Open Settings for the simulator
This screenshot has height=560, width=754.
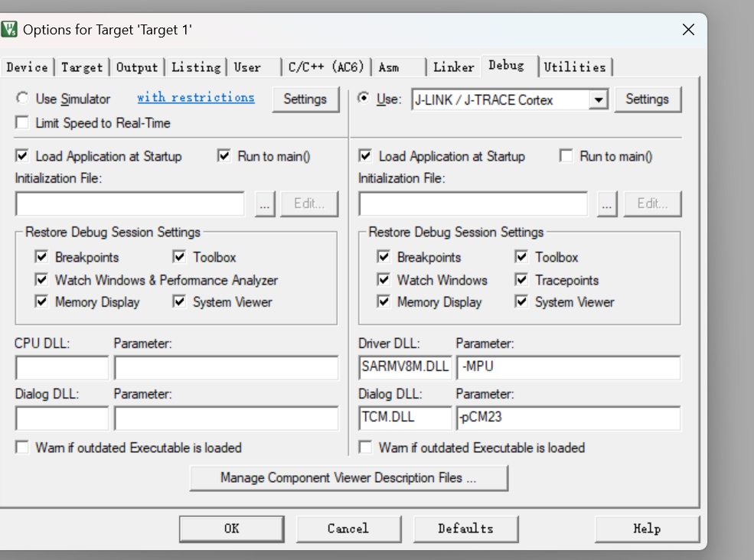[305, 99]
